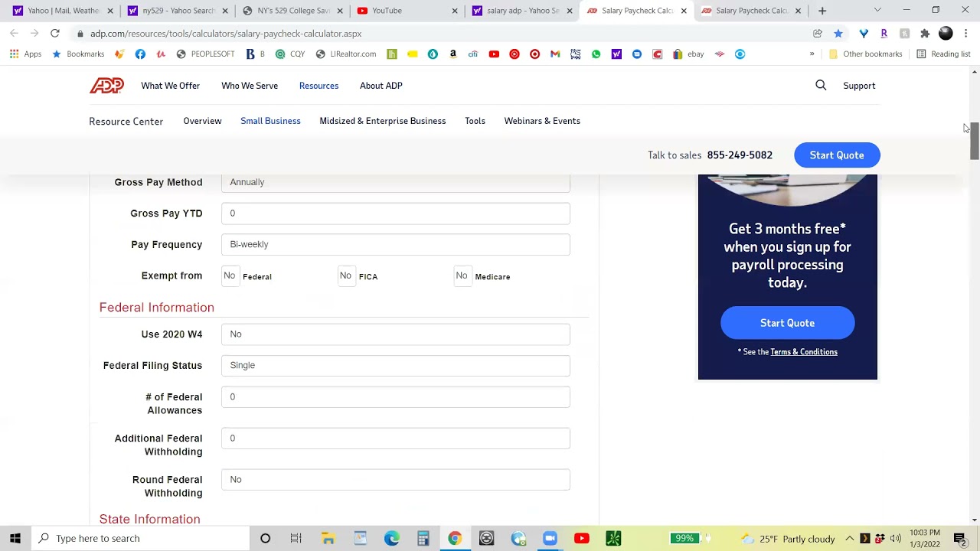Open the Chrome tab search dropdown
This screenshot has height=551, width=980.
(877, 11)
